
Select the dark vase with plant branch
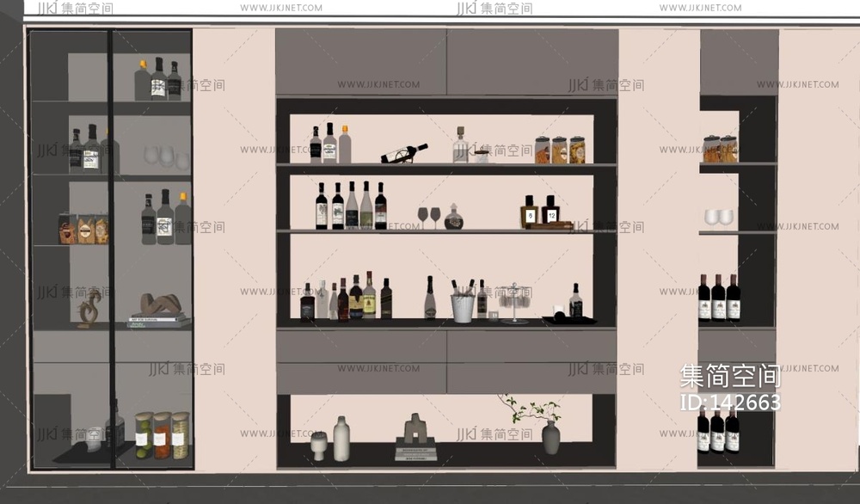[x=550, y=437]
